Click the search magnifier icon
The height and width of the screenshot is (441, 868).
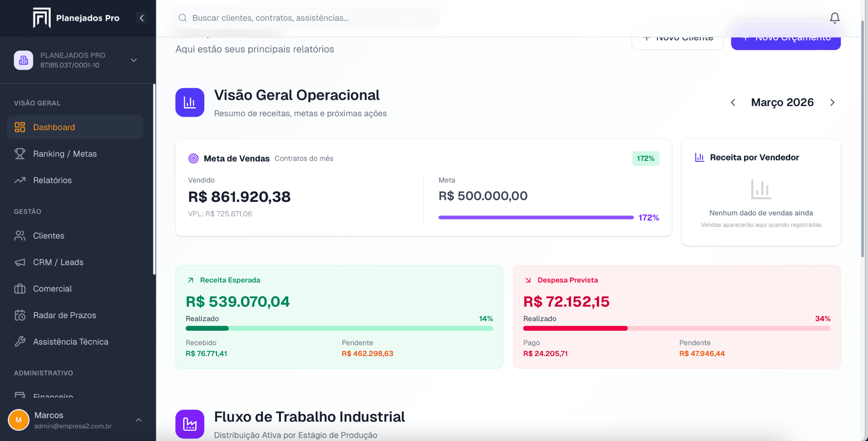[183, 18]
